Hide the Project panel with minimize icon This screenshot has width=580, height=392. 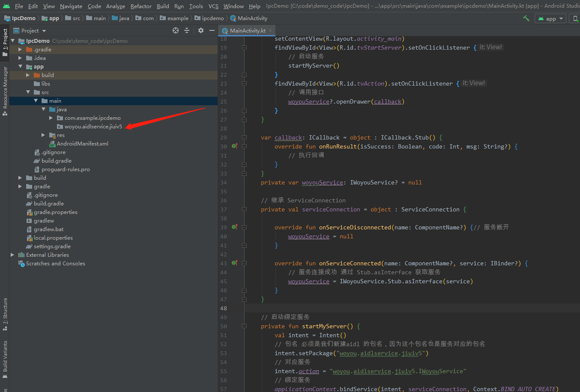click(x=212, y=30)
